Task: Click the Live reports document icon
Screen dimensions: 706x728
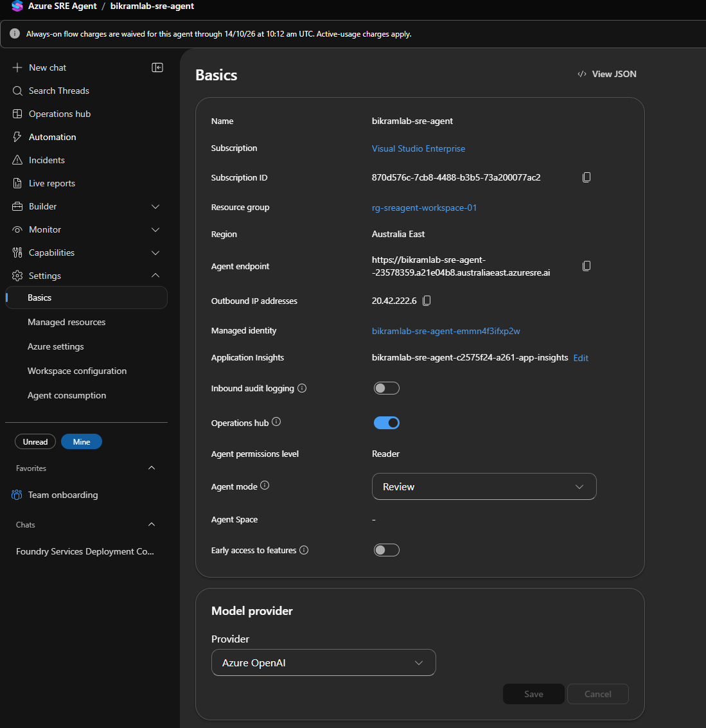Action: click(17, 183)
